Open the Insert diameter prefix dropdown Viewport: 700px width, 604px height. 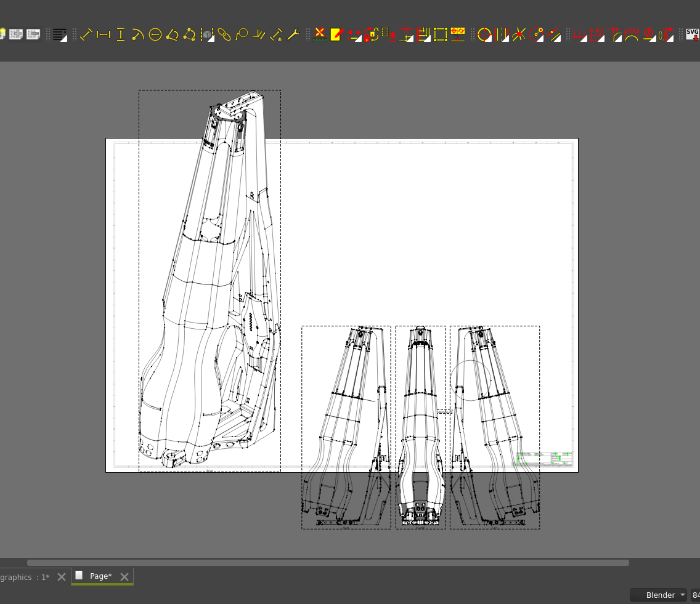[649, 34]
